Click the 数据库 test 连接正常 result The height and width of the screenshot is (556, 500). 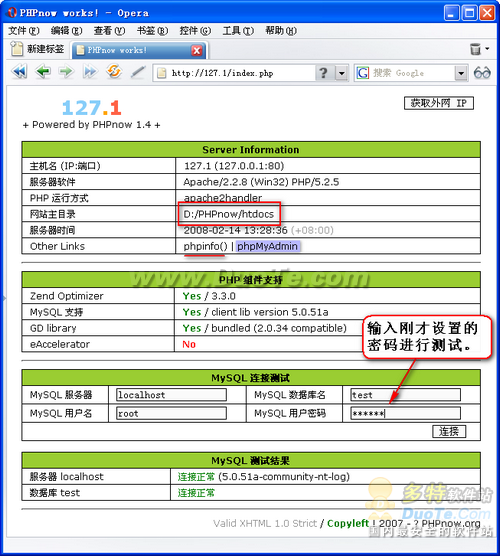pyautogui.click(x=196, y=493)
